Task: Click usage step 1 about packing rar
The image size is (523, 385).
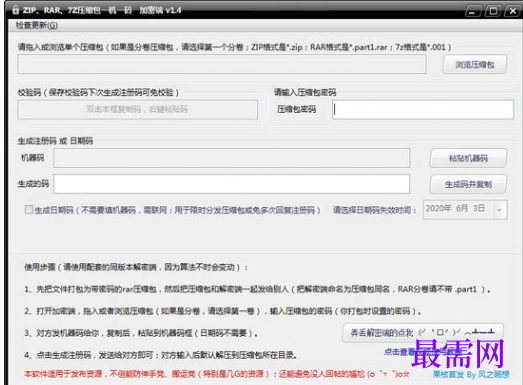Action: 257,289
